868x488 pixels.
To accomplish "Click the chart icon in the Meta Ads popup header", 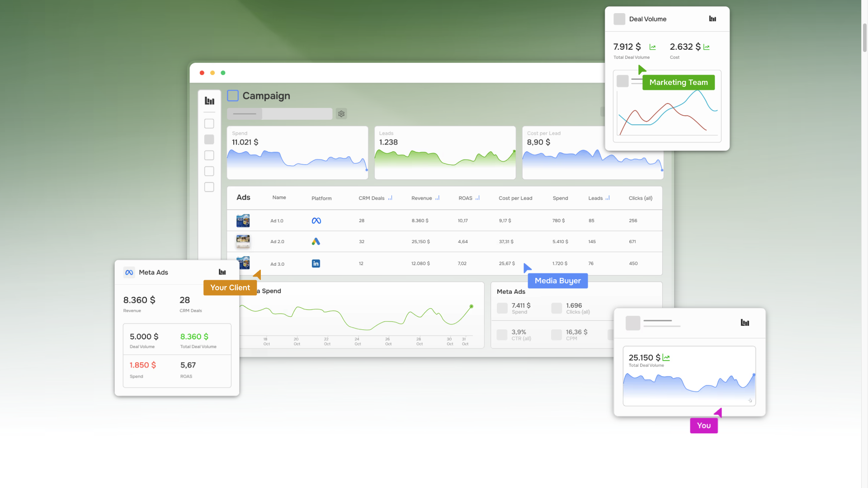I will (x=222, y=272).
